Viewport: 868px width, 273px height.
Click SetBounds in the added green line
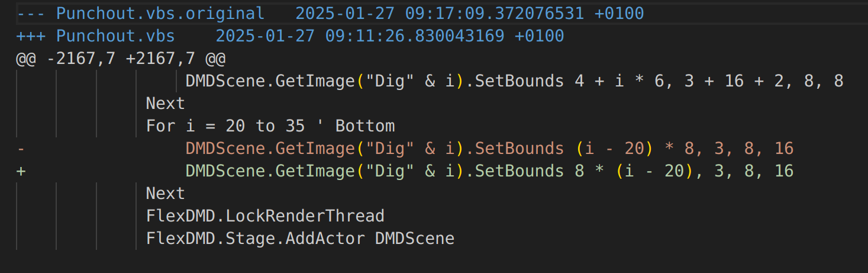[x=519, y=171]
